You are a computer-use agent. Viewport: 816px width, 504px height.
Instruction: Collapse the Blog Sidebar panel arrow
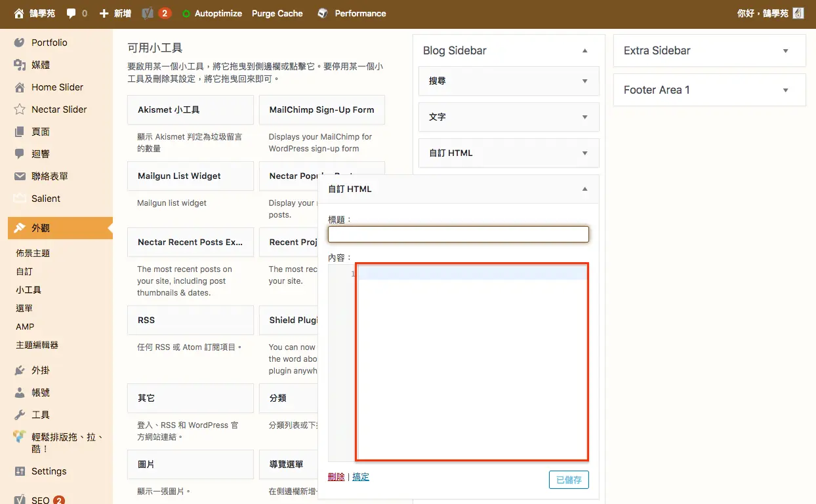[x=585, y=50]
